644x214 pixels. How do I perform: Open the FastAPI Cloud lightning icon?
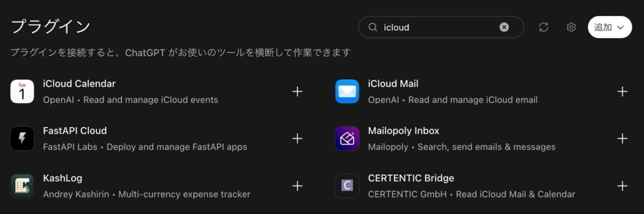22,138
